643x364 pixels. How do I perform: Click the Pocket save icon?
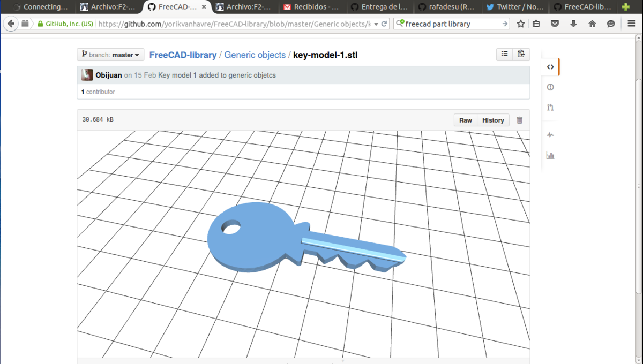coord(555,24)
